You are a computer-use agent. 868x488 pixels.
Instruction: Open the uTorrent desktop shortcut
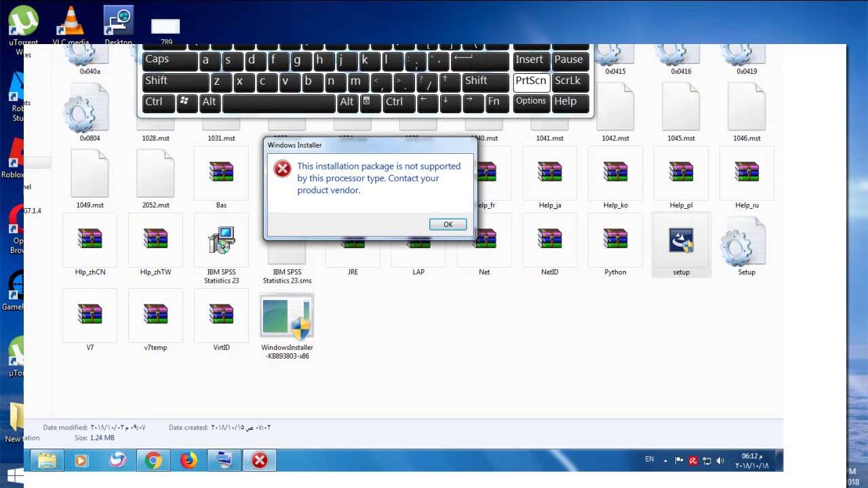click(x=23, y=26)
